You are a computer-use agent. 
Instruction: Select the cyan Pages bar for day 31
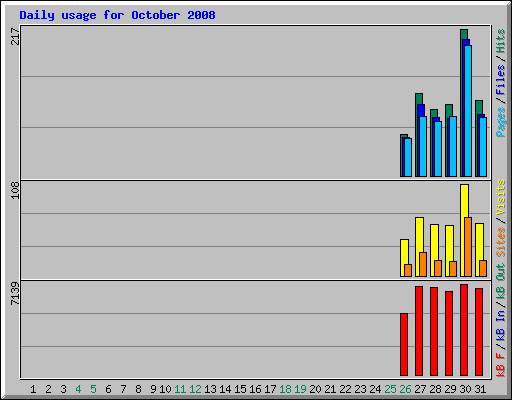[x=483, y=147]
